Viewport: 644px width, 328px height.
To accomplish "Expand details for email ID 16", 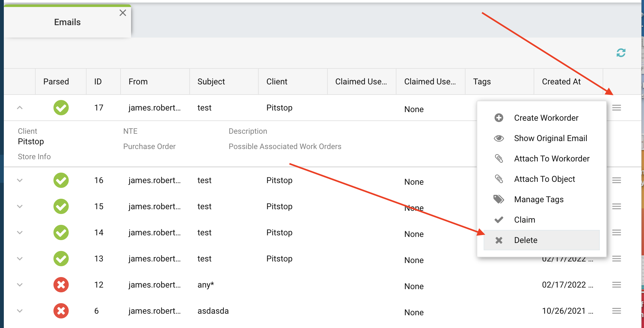I will click(x=20, y=180).
